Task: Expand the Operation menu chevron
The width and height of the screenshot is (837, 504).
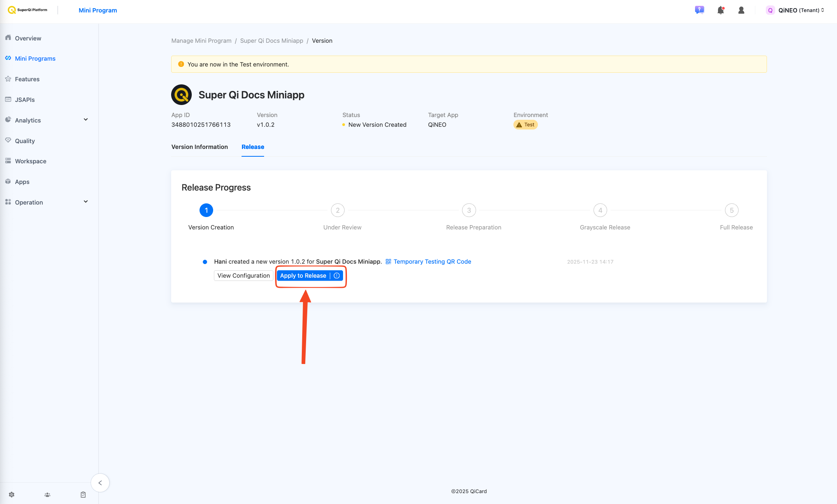Action: pos(86,202)
